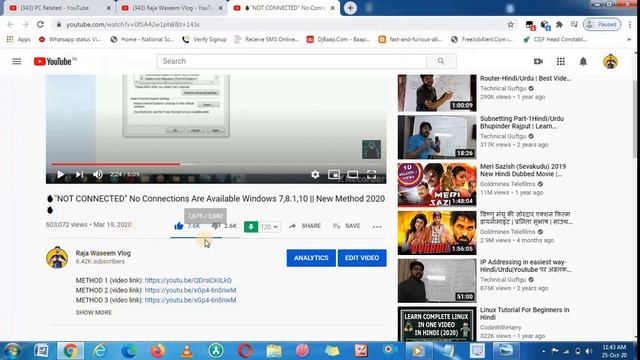Dislike the video with thumbs down
The image size is (640, 360).
(216, 226)
